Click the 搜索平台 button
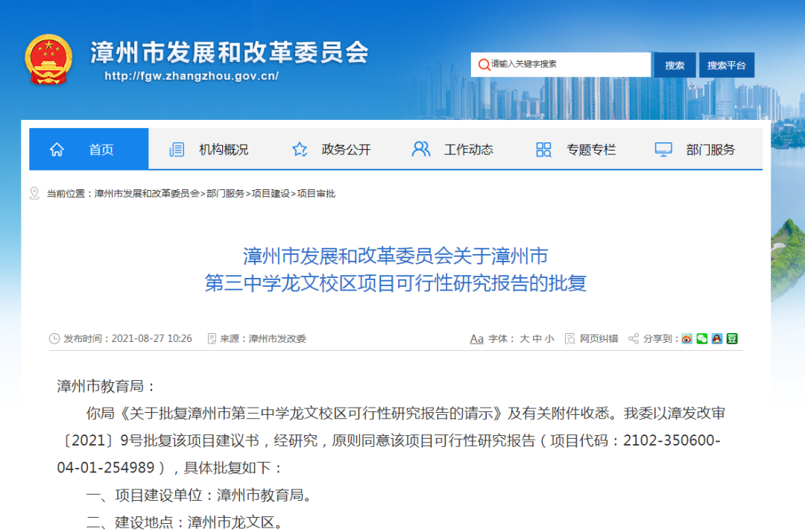 pos(727,65)
